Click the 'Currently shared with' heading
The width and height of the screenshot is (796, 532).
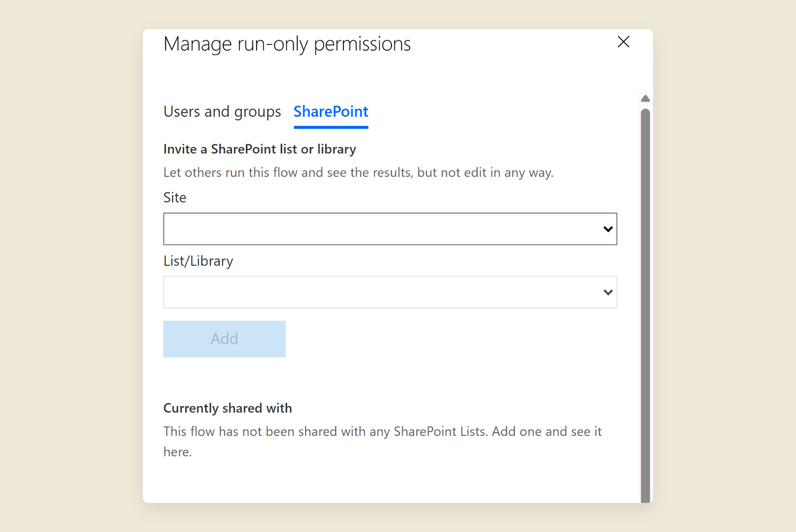click(228, 408)
